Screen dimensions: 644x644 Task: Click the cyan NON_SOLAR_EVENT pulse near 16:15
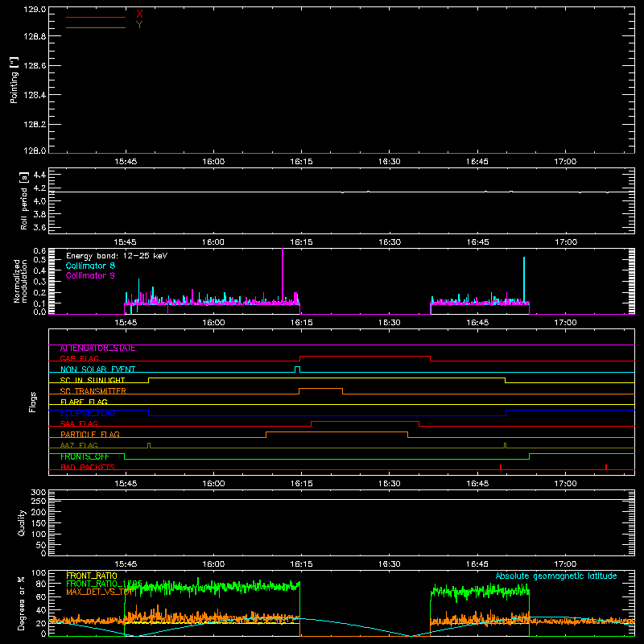coord(297,369)
